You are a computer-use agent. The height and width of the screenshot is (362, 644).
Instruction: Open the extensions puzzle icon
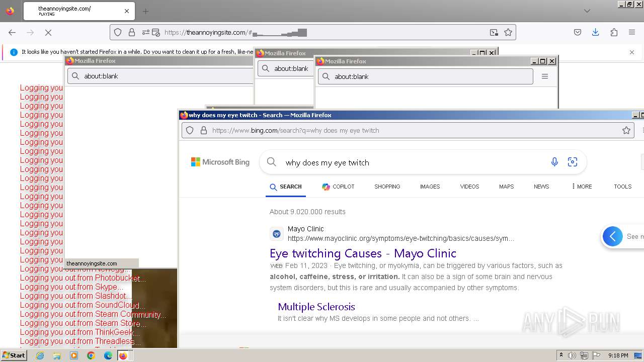click(614, 32)
